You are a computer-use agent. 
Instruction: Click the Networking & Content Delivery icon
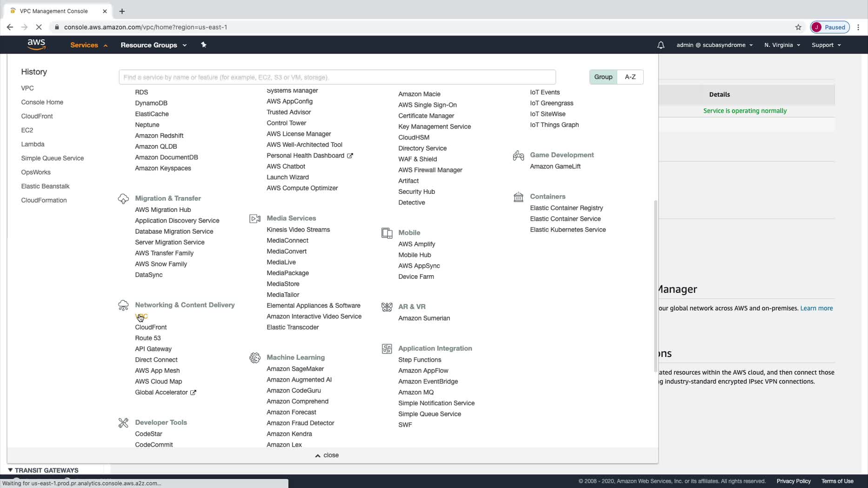(123, 305)
